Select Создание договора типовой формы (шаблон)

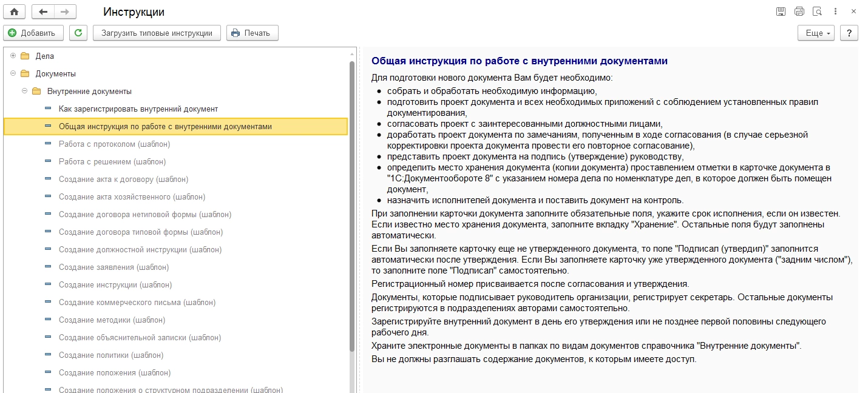[141, 232]
